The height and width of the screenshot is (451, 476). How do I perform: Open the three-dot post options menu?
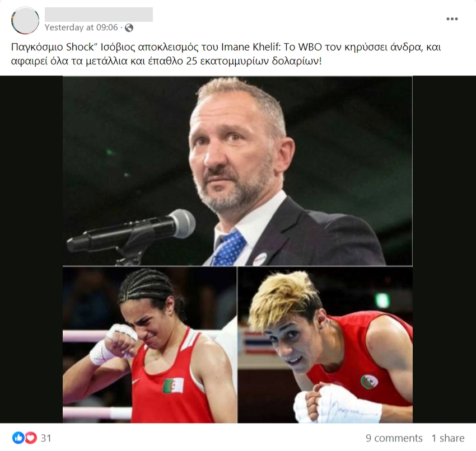[452, 19]
